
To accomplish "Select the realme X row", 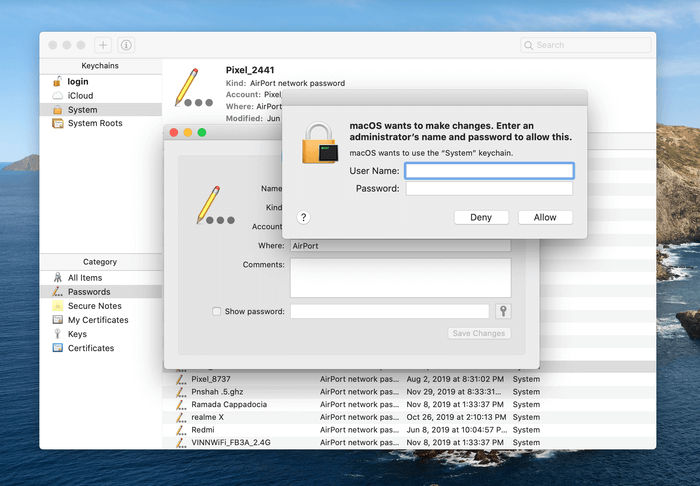I will point(409,417).
